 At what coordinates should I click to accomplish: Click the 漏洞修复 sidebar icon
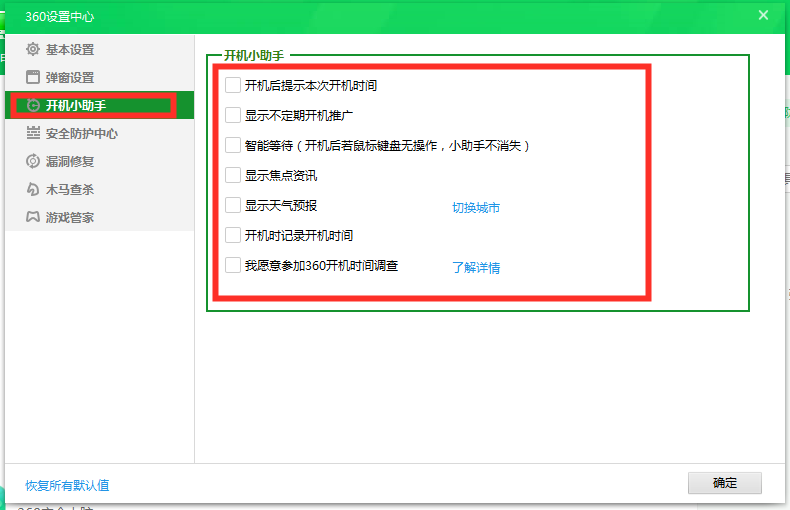tap(33, 161)
